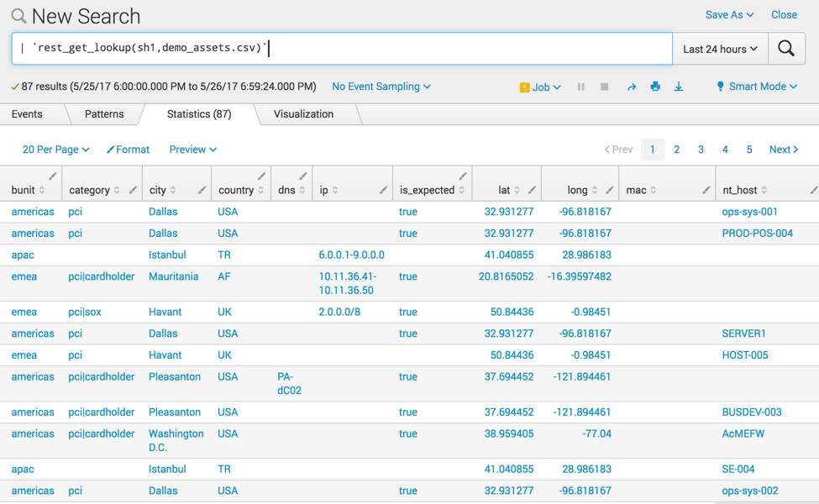819x504 pixels.
Task: Switch to the Events tab
Action: [27, 114]
